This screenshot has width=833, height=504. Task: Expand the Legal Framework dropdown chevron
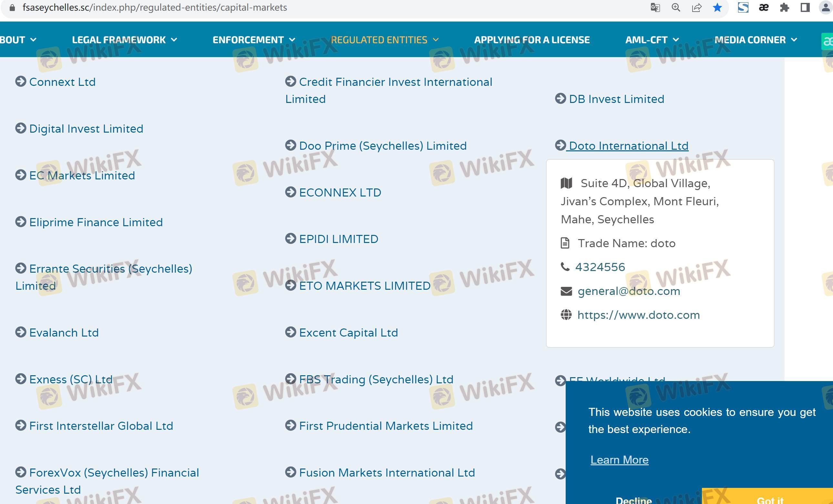(174, 39)
